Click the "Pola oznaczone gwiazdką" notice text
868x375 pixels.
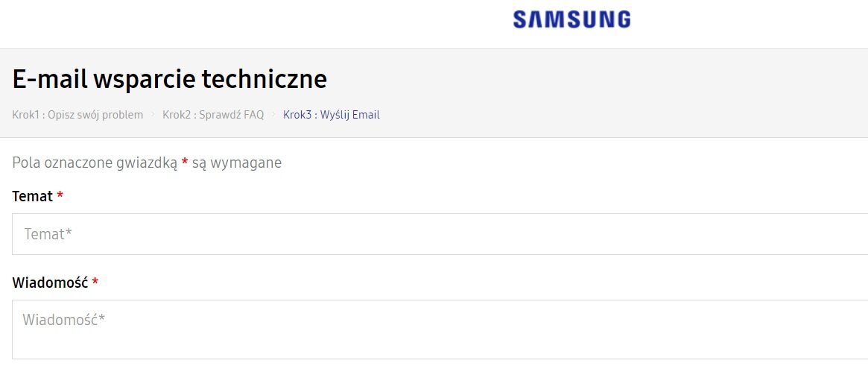tap(95, 163)
